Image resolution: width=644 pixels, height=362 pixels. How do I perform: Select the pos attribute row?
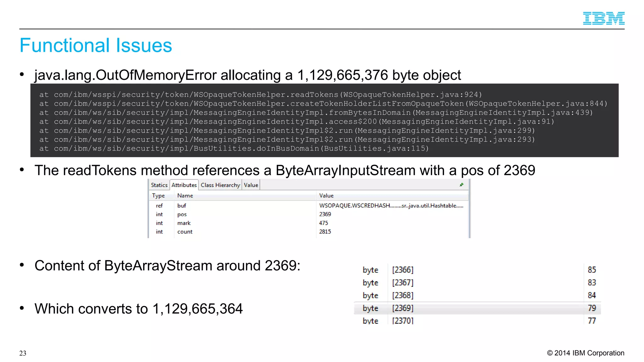point(182,214)
